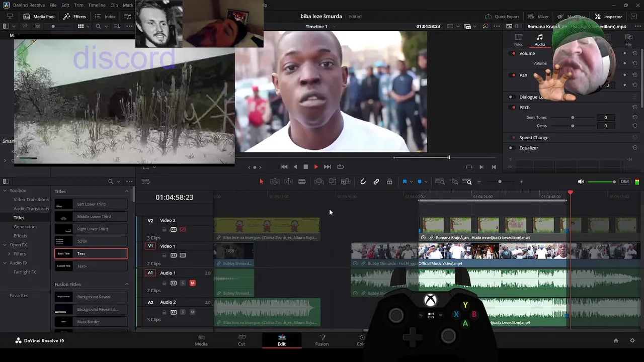Click the Stop playback button
Image resolution: width=644 pixels, height=362 pixels.
(305, 167)
